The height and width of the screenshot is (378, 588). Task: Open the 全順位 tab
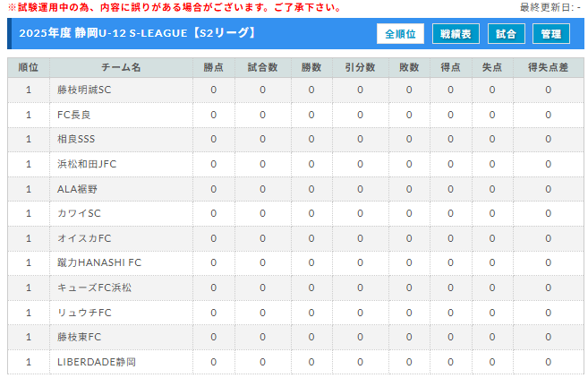[x=400, y=34]
